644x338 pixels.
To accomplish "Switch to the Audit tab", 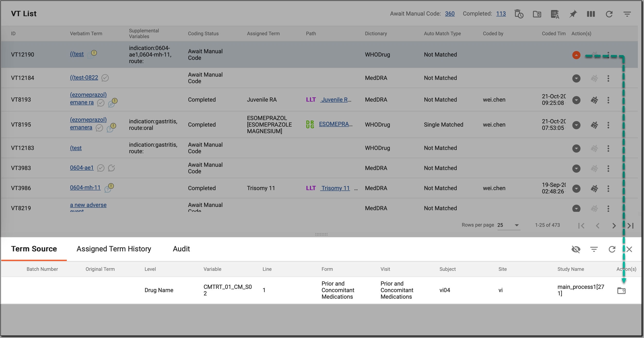I will pos(181,249).
